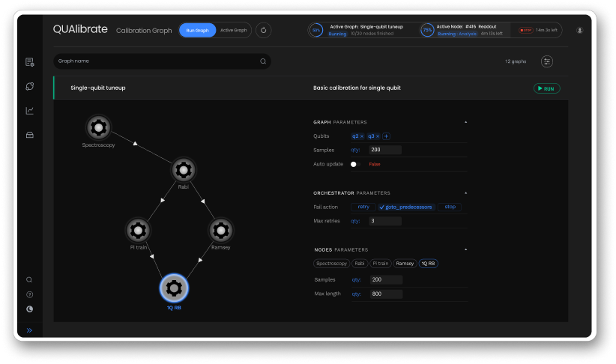Click the Rabi node gear icon
The image size is (616, 364).
point(183,170)
